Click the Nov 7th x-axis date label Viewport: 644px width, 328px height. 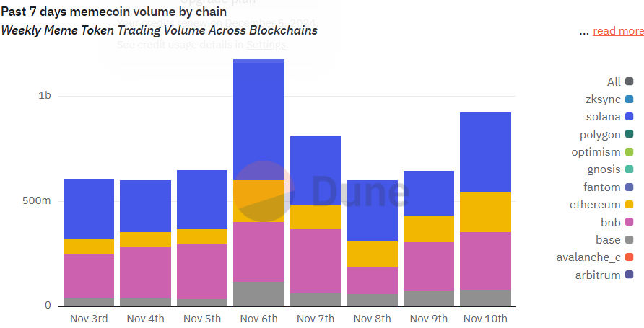coord(316,318)
